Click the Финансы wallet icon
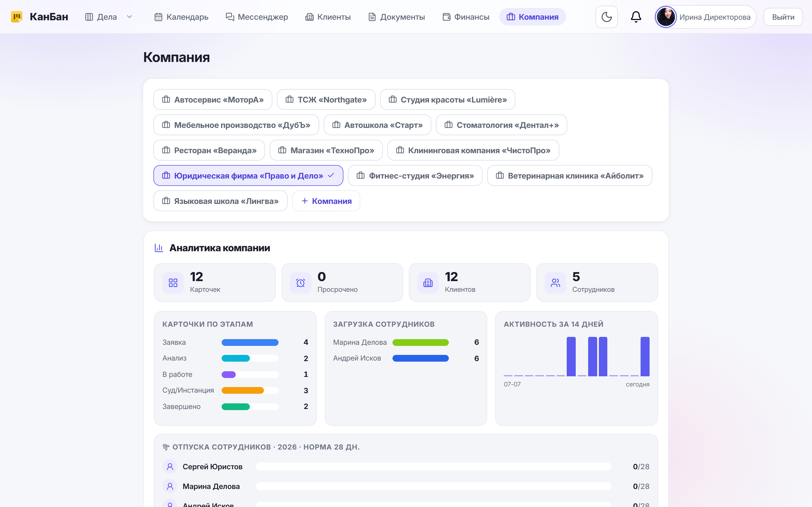The height and width of the screenshot is (507, 812). (x=446, y=17)
